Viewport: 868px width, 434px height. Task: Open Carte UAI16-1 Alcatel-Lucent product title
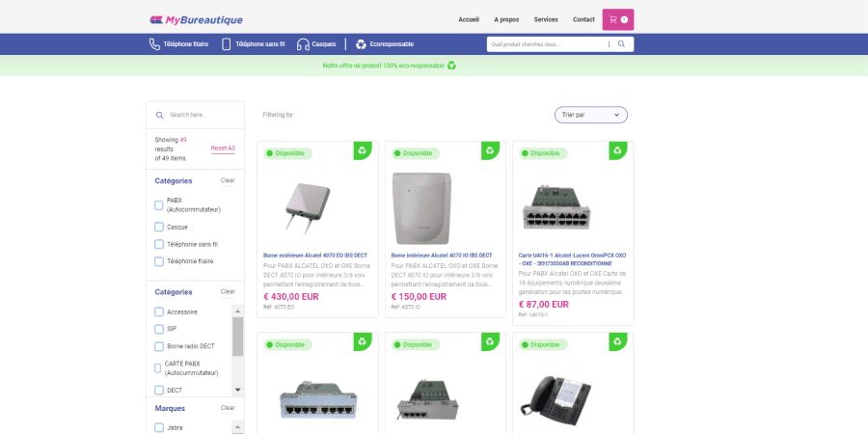pyautogui.click(x=572, y=259)
